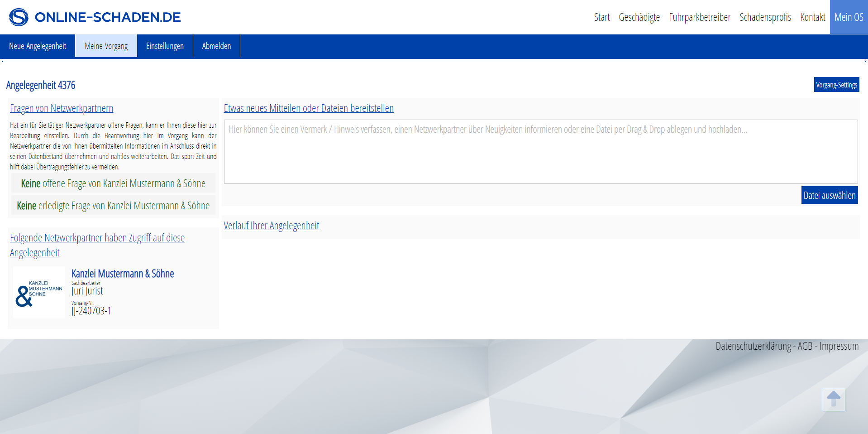Click Abmelden to log out
The height and width of the screenshot is (434, 868).
[x=216, y=46]
